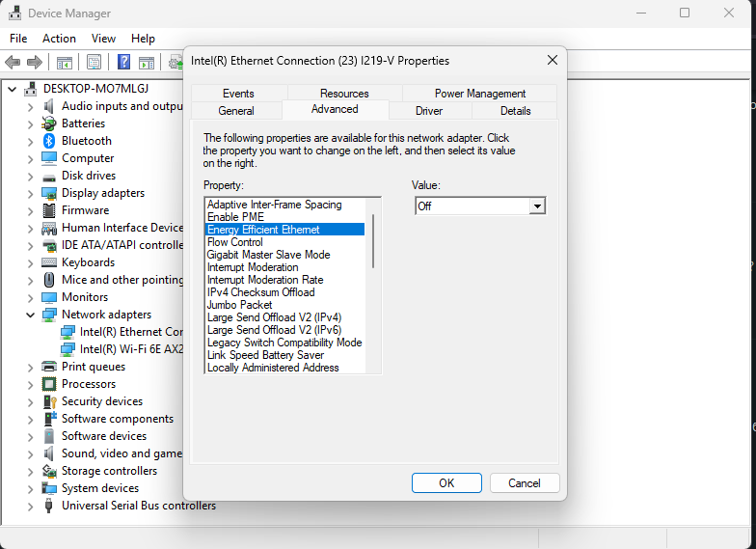
Task: Expand the Display adapters category
Action: [x=31, y=194]
